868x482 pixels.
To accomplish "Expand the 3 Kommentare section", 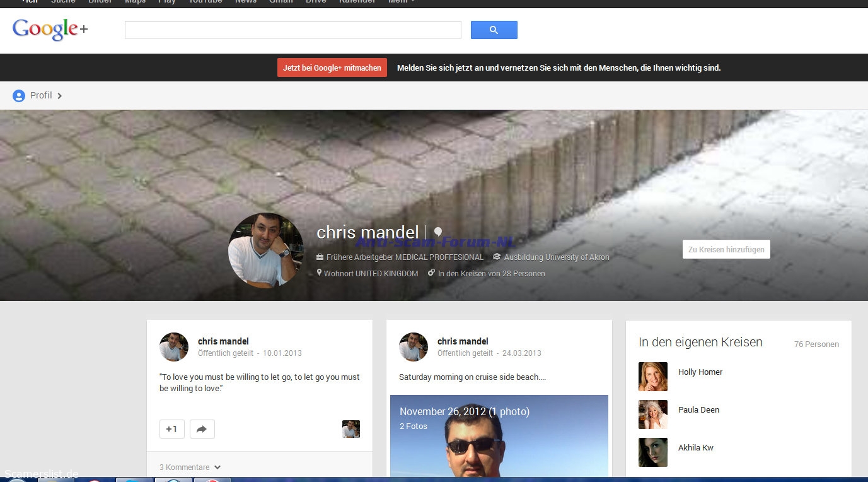I will point(190,467).
